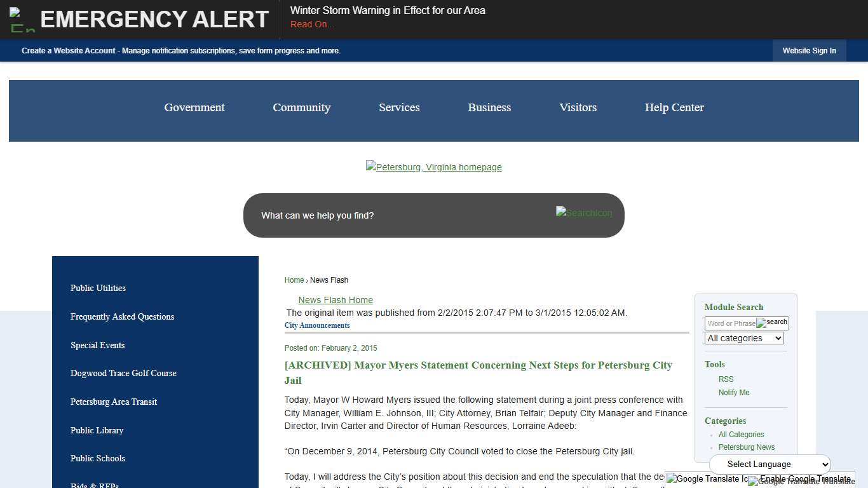
Task: Open the Select Language dropdown
Action: point(769,464)
